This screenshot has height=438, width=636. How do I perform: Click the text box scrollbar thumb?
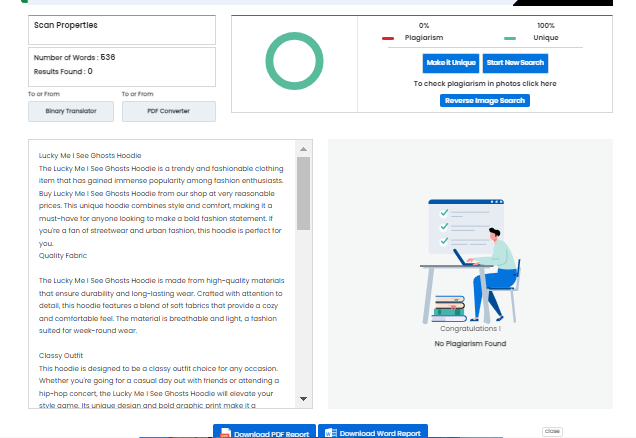(x=303, y=193)
